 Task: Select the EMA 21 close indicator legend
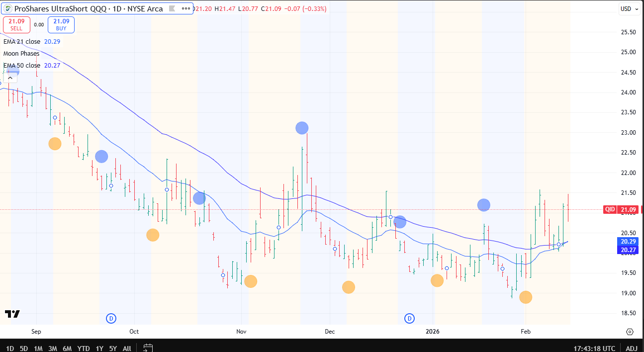22,42
